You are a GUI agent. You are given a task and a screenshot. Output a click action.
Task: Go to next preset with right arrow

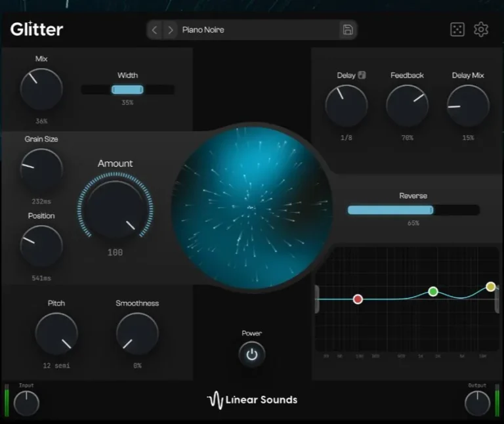(x=171, y=30)
